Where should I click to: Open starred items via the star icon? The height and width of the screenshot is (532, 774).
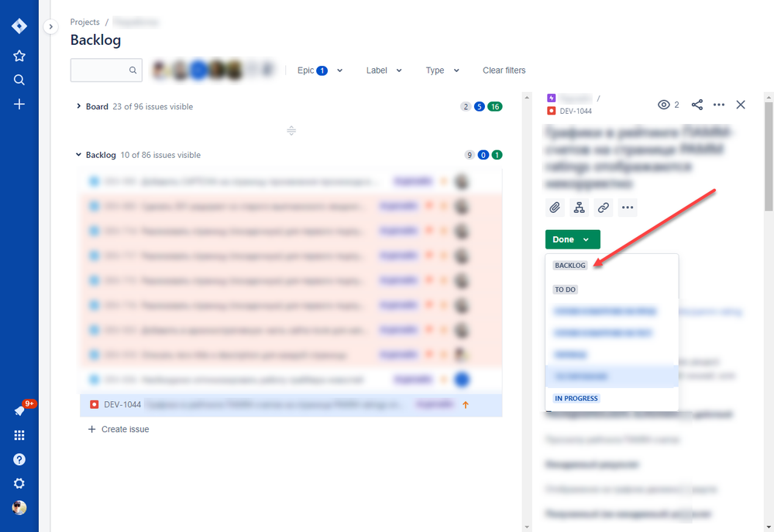coord(19,55)
